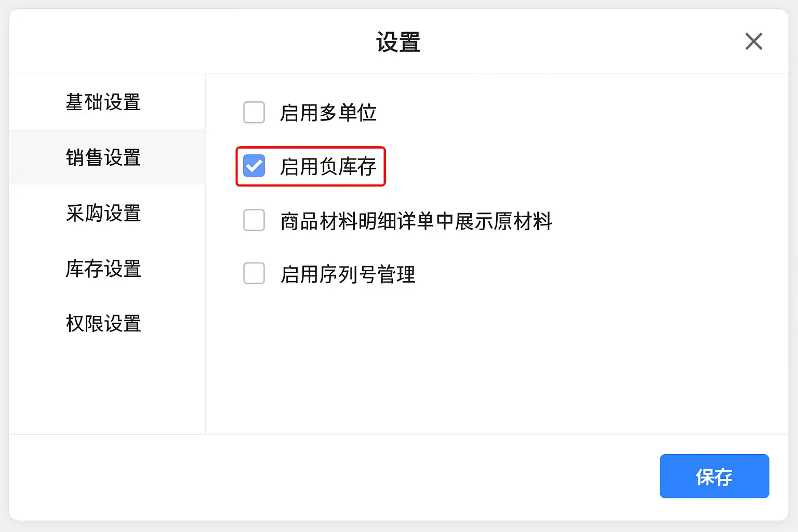Open permission settings in the sidebar
Screen dimensions: 798x532
(103, 323)
